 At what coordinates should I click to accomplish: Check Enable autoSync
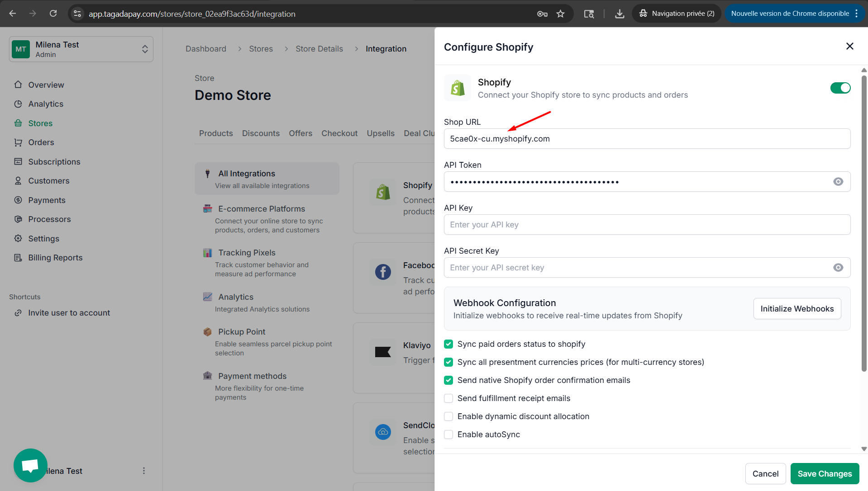[448, 434]
